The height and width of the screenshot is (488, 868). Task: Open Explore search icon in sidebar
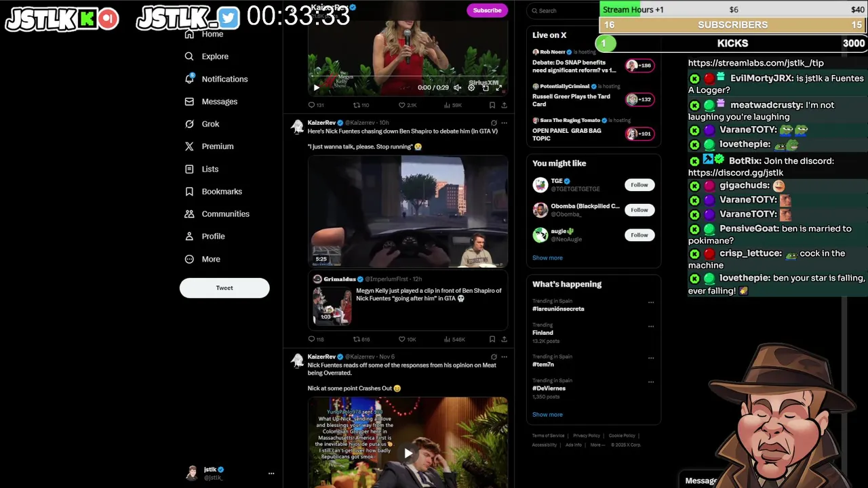pos(189,56)
